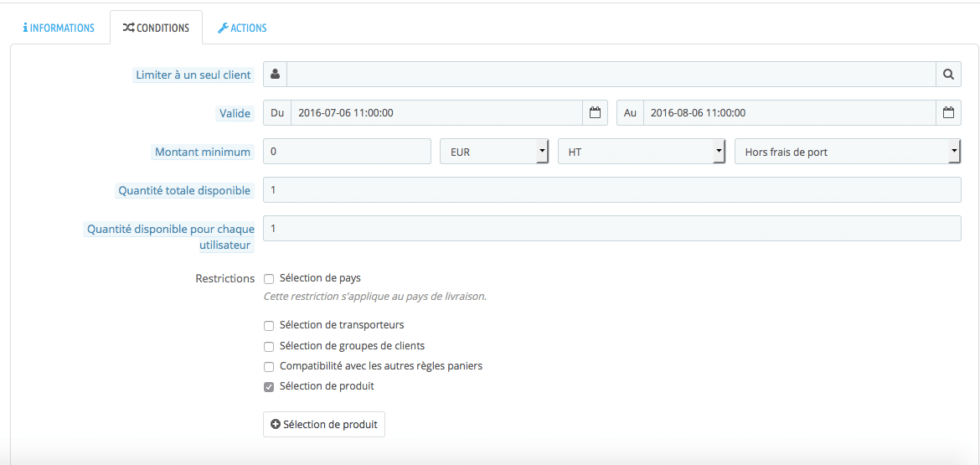Click the search magnifier icon for client

[x=948, y=75]
